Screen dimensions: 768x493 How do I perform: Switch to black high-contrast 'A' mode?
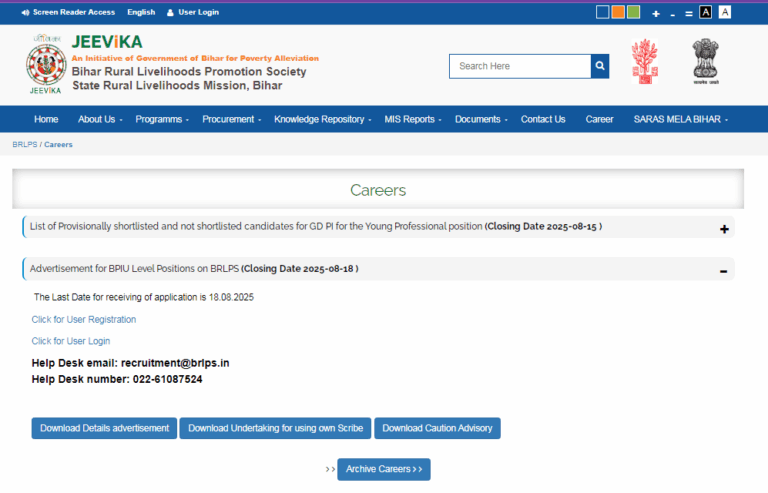706,12
